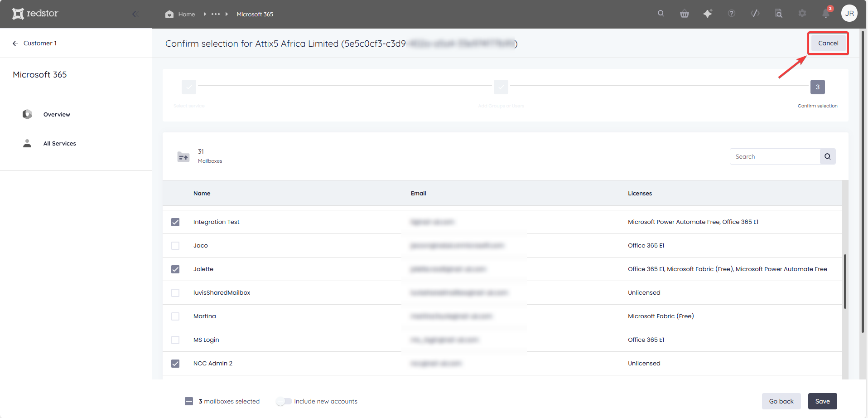
Task: Open the help question mark icon
Action: coord(732,14)
